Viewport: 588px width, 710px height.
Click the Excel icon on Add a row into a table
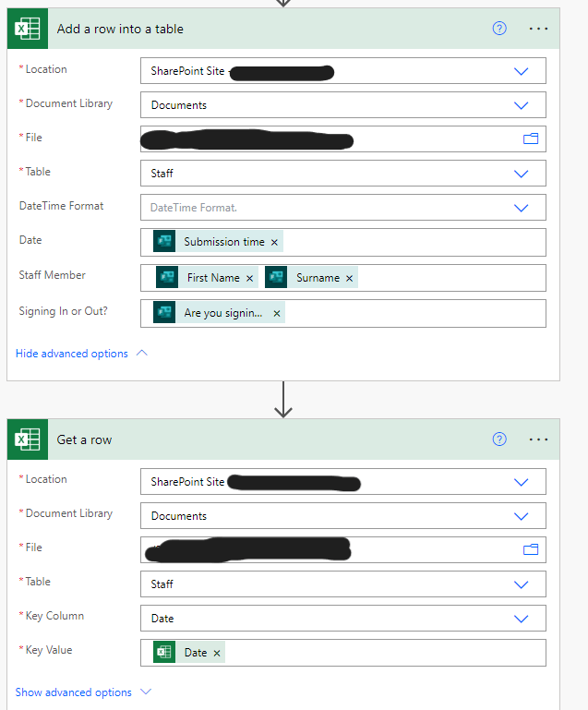(x=28, y=29)
